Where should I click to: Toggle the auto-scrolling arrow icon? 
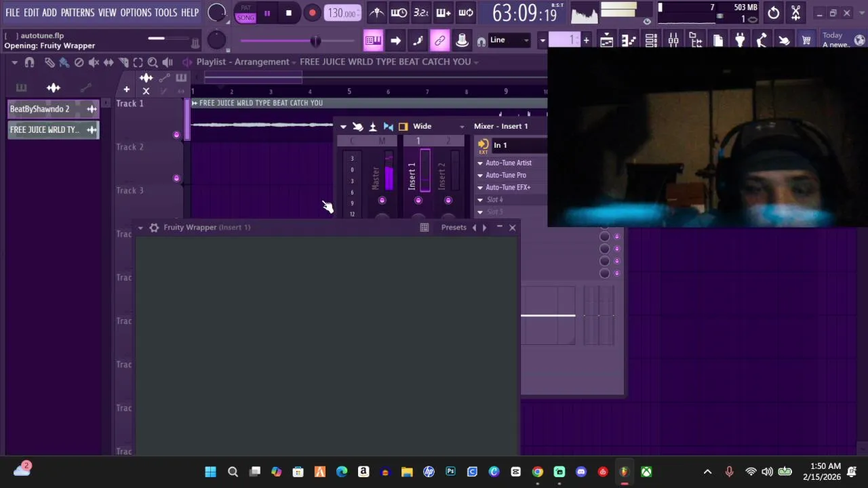pyautogui.click(x=395, y=41)
